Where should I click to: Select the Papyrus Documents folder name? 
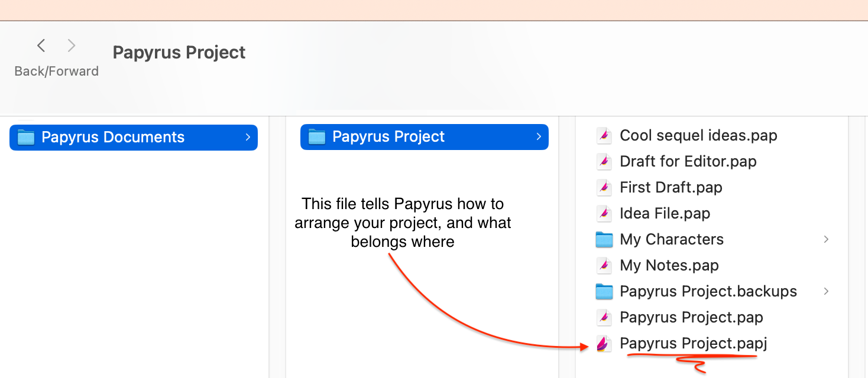point(113,137)
